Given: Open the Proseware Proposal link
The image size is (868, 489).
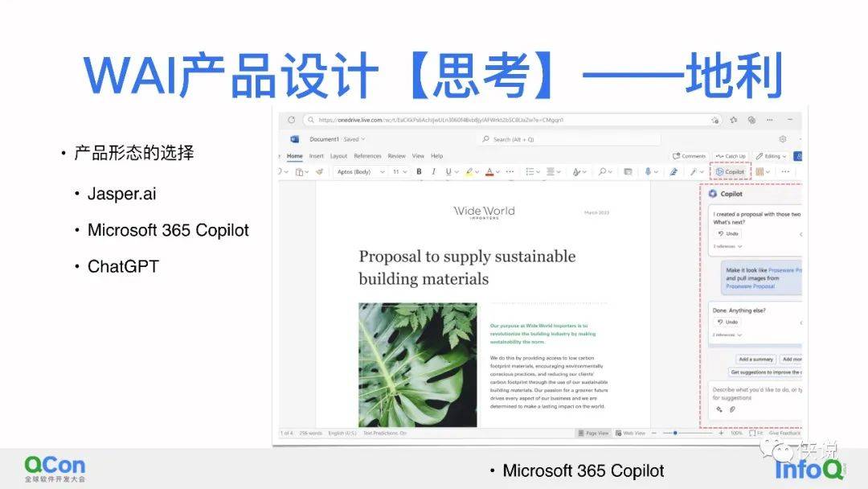Looking at the screenshot, I should coord(750,286).
